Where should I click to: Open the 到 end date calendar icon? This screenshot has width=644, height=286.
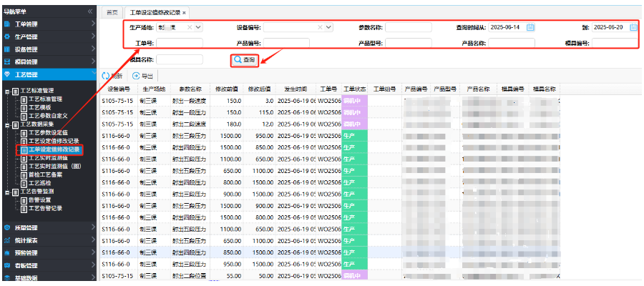[x=630, y=27]
